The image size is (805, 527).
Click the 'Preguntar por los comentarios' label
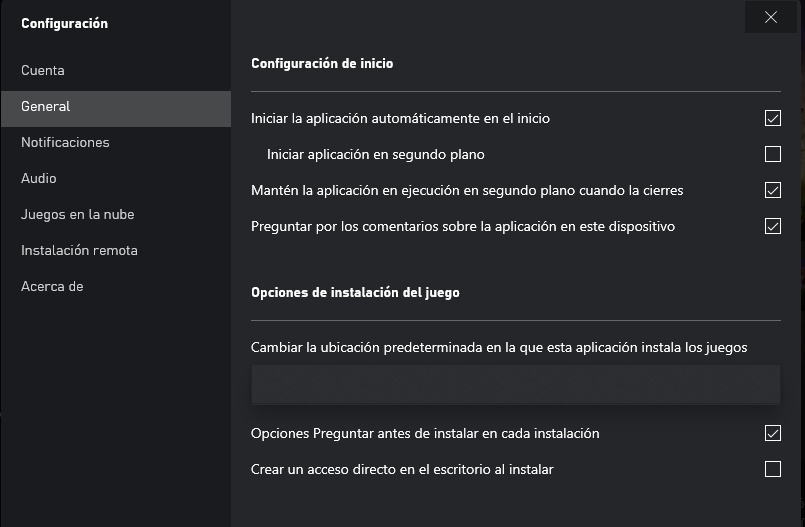pyautogui.click(x=463, y=227)
